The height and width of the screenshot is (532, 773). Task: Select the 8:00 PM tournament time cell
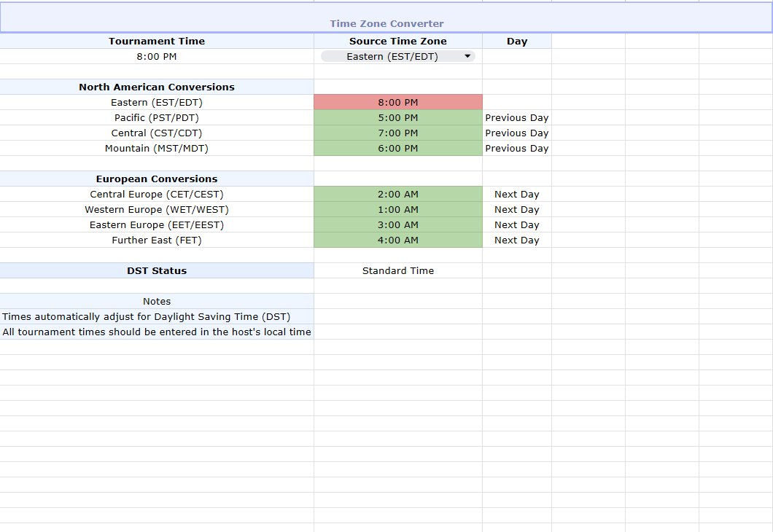click(x=157, y=56)
